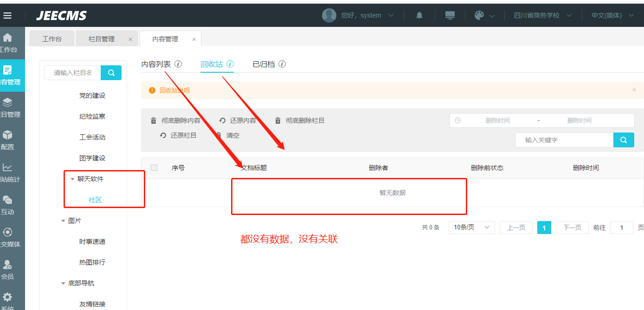
Task: Open the 10条/页 page size dropdown
Action: tap(472, 228)
